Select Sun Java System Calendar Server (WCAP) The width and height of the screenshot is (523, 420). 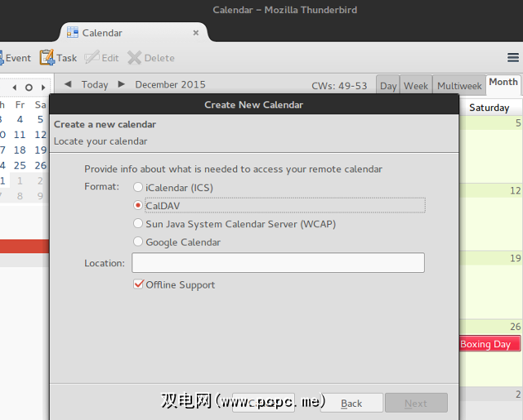138,223
